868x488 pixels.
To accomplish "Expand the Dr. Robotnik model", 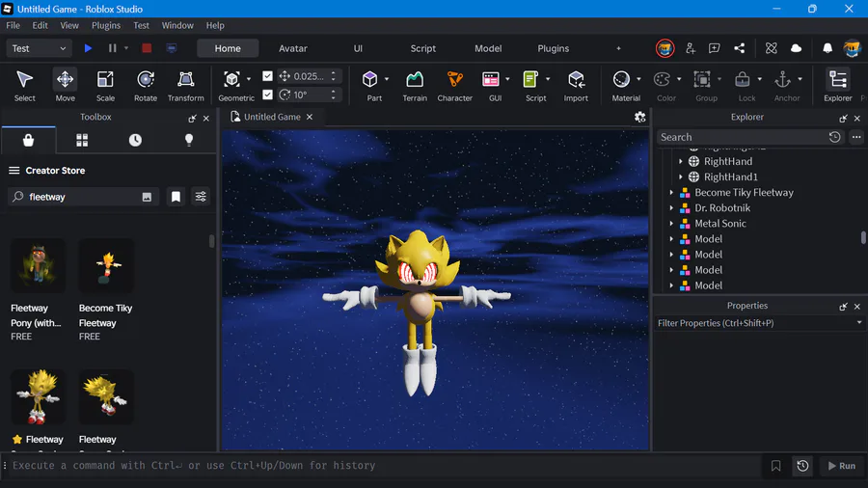I will coord(671,208).
